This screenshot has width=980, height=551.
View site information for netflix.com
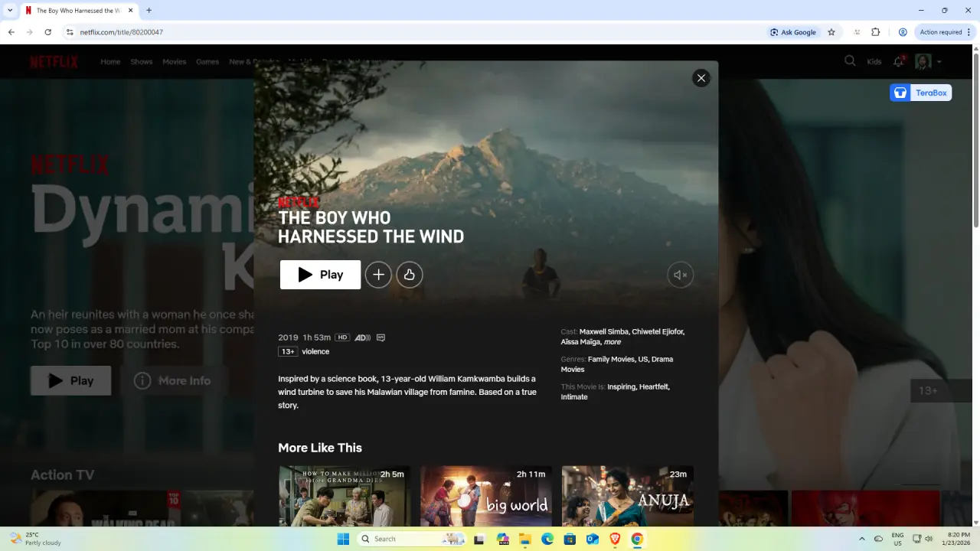click(x=69, y=32)
